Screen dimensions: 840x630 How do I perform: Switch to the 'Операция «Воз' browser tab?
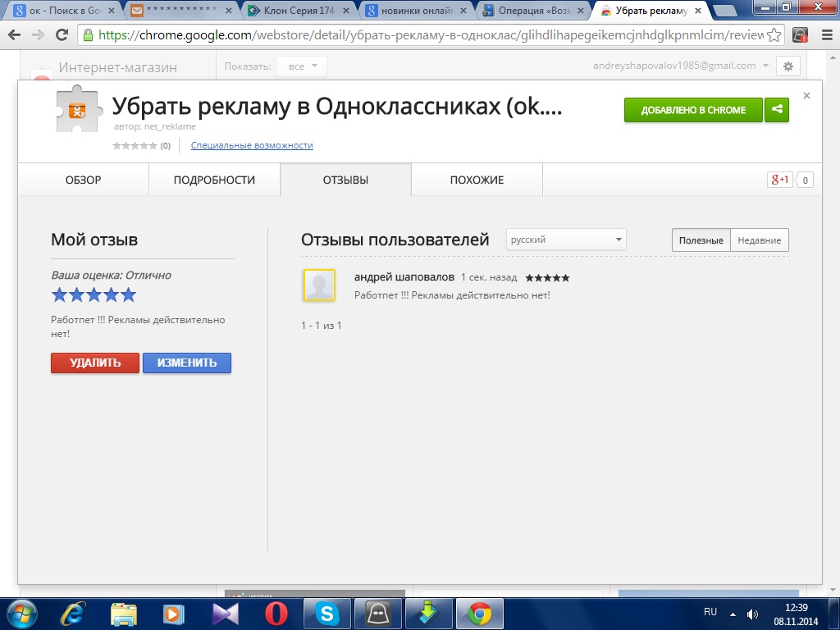[x=533, y=10]
